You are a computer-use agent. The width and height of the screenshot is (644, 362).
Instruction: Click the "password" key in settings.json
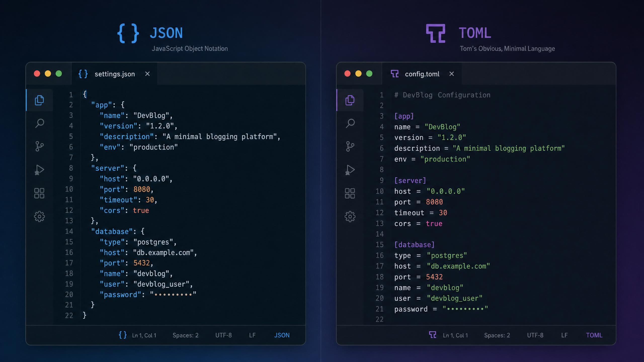coord(120,295)
